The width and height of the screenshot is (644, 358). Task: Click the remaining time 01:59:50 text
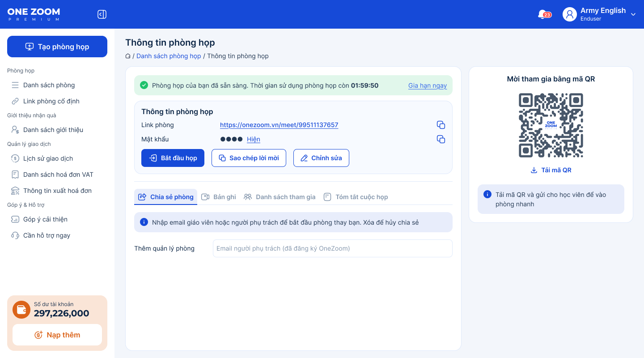(x=364, y=85)
